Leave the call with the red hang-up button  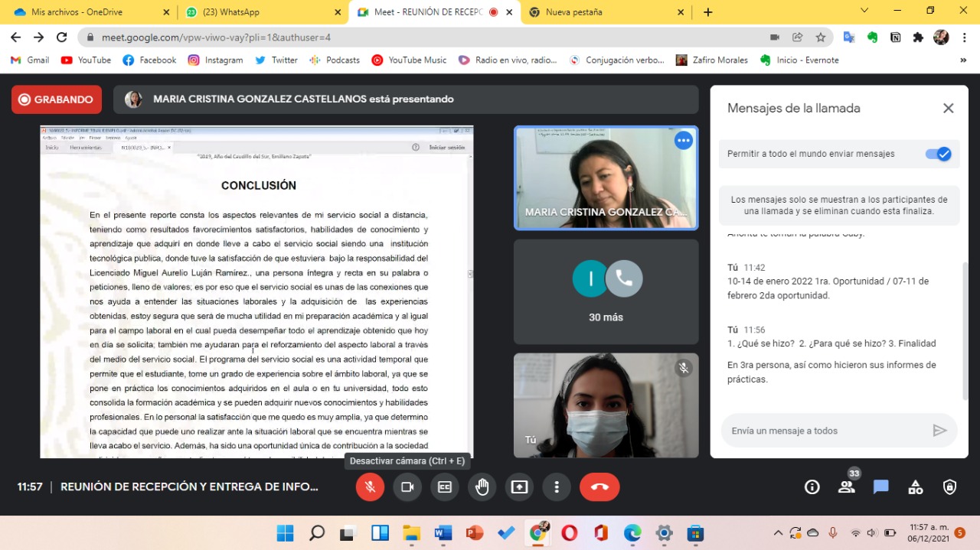[599, 487]
